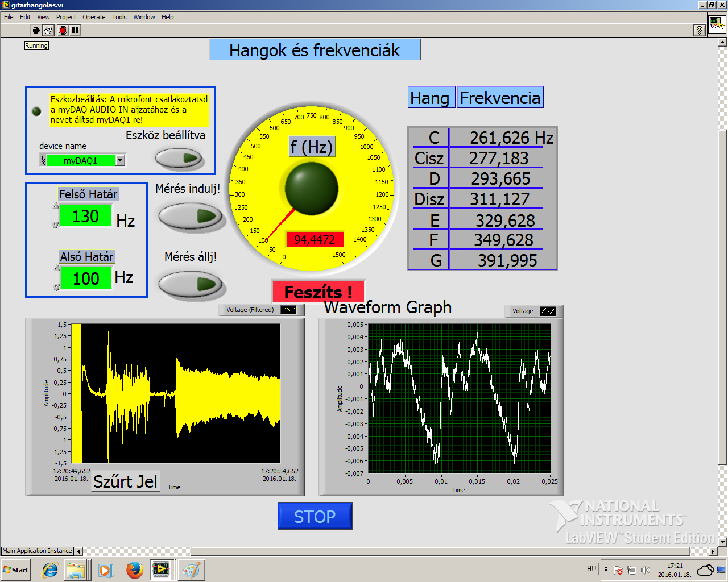Screen dimensions: 728x582
Task: Click the blue STOP button
Action: point(315,516)
